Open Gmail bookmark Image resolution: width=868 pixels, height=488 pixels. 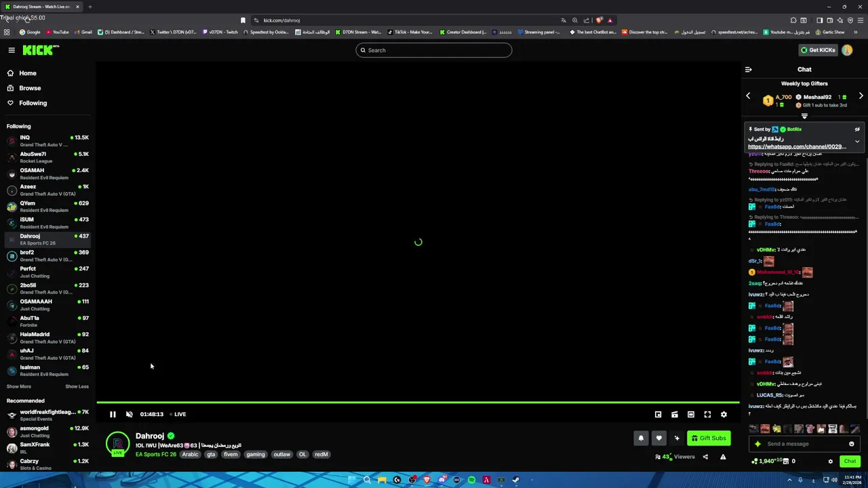pyautogui.click(x=83, y=32)
